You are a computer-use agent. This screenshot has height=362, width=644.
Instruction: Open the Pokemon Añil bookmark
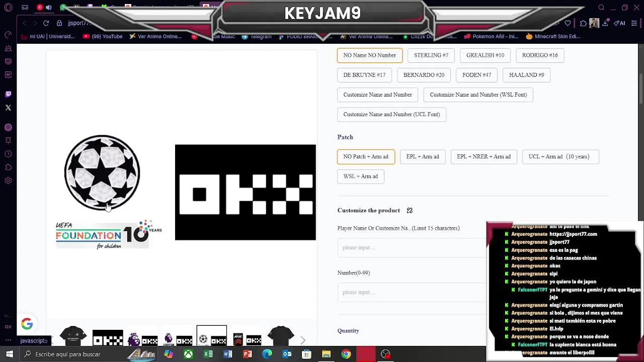[x=492, y=36]
